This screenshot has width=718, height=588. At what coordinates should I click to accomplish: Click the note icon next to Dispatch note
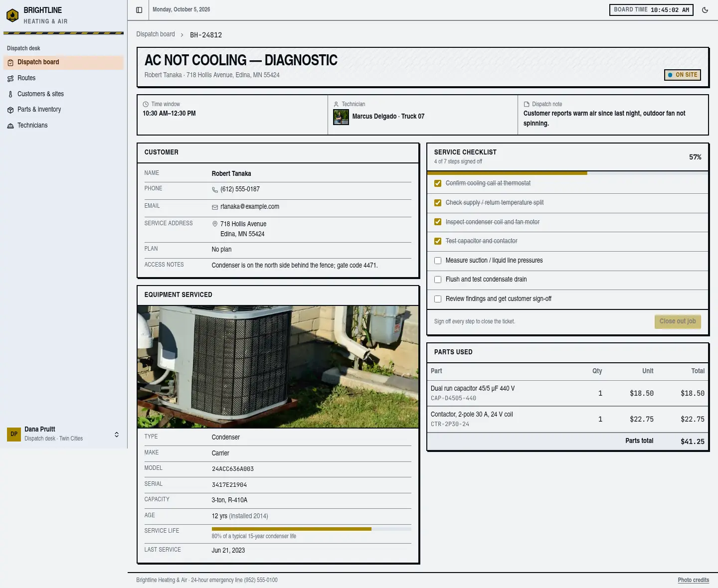(x=527, y=105)
